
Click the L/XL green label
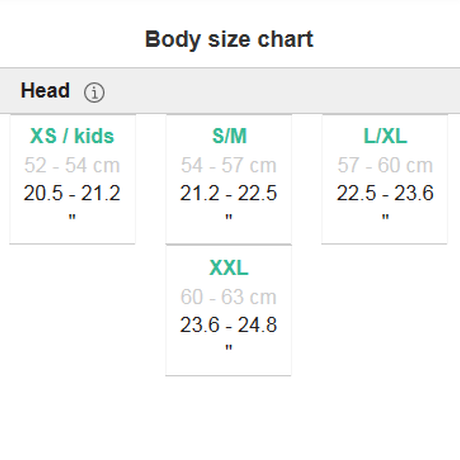tap(385, 136)
